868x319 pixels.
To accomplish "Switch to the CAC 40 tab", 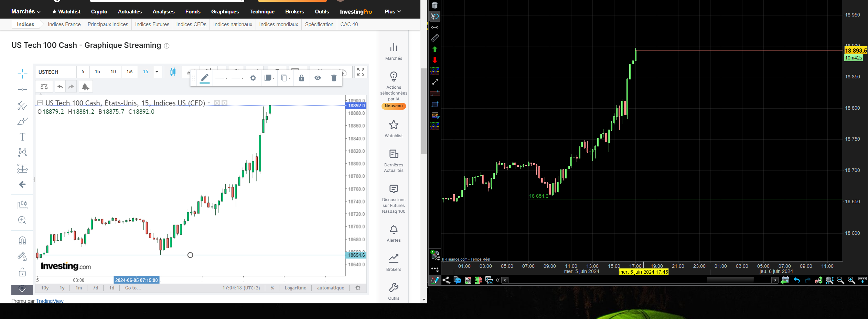I will point(349,24).
